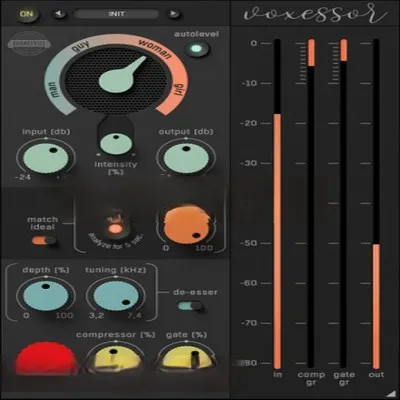Select the 'guy' voice segment
This screenshot has width=400, height=400.
(80, 47)
